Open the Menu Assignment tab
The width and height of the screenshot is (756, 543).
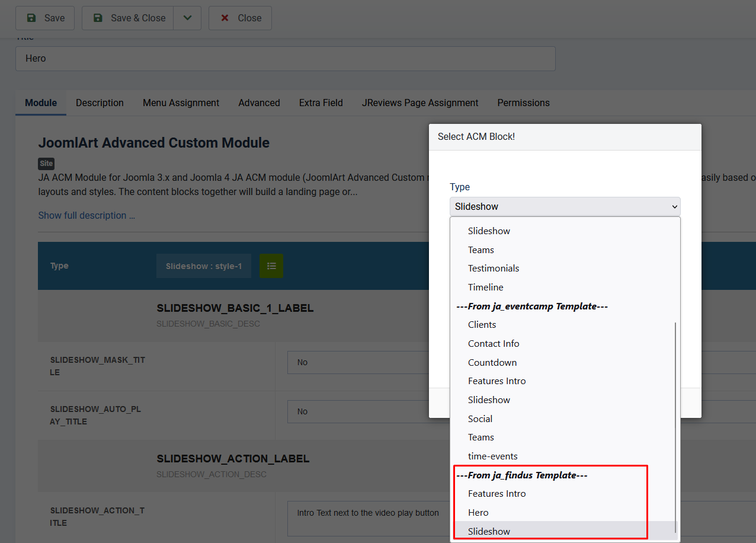(181, 103)
